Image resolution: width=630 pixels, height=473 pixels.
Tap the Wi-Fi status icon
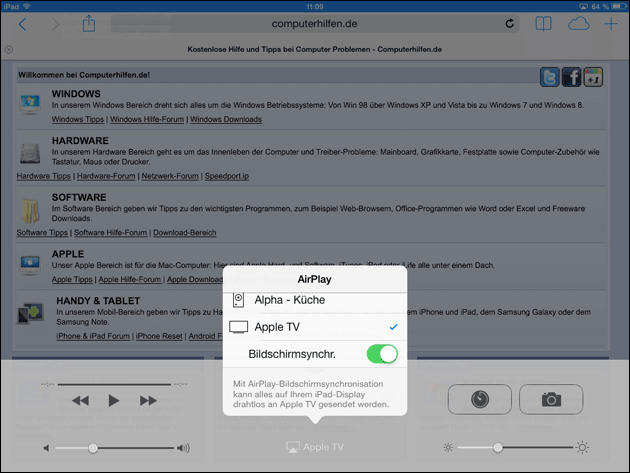pos(27,6)
